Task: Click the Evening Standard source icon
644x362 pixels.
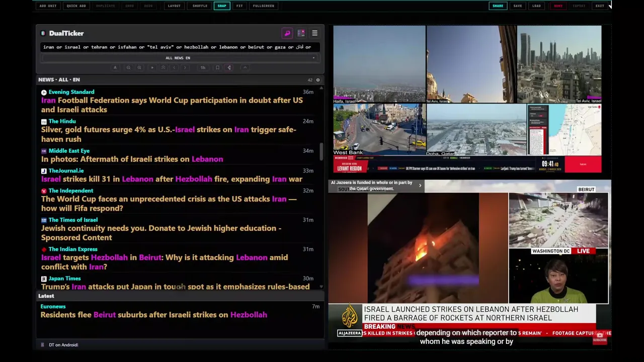Action: pos(44,92)
